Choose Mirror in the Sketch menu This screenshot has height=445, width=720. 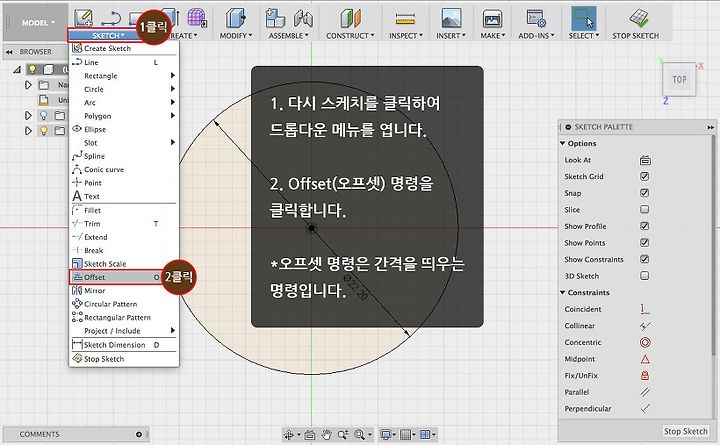pyautogui.click(x=124, y=290)
